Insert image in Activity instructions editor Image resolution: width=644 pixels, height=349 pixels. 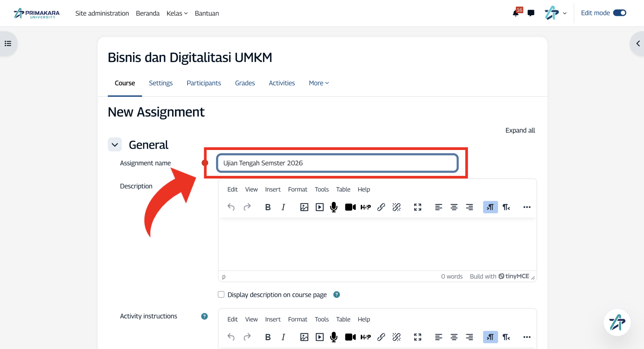304,337
